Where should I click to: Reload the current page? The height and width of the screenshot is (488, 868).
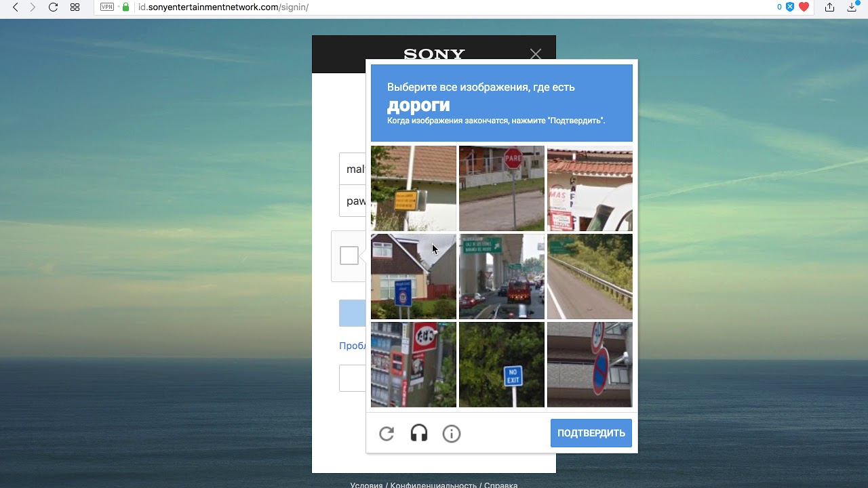point(53,7)
